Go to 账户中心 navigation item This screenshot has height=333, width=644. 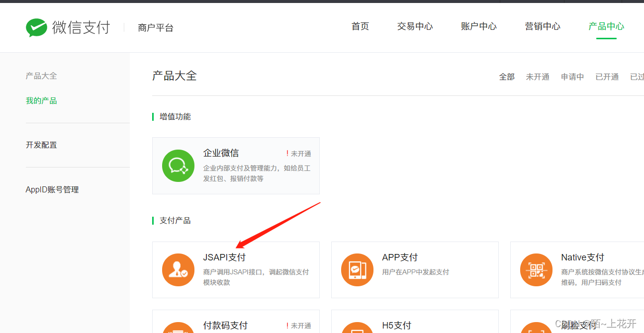[478, 26]
